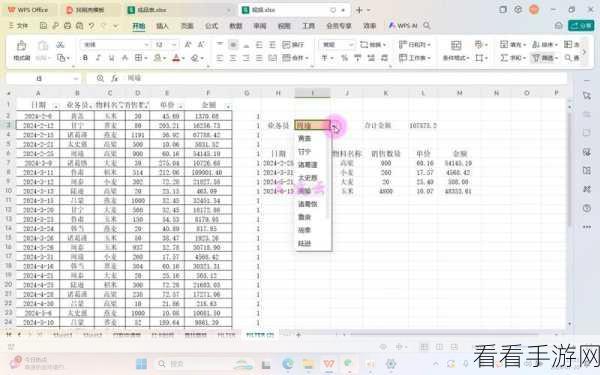The image size is (600, 375).
Task: Toggle wrap text for cells
Action: click(x=293, y=45)
